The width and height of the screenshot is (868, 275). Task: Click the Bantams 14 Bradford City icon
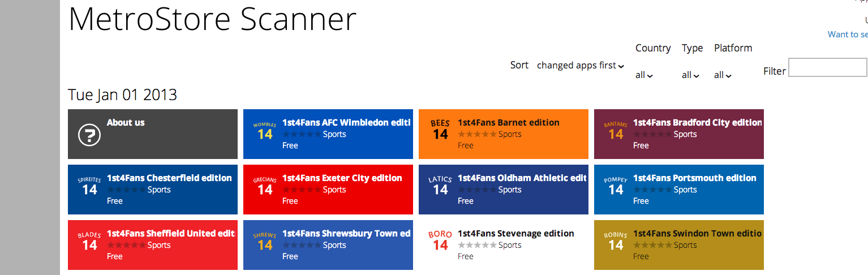[x=616, y=131]
